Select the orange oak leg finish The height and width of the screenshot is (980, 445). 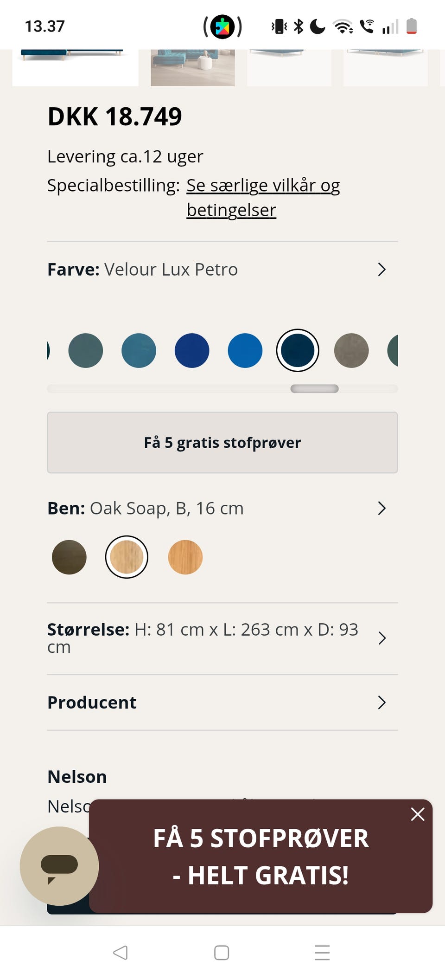[x=185, y=557]
